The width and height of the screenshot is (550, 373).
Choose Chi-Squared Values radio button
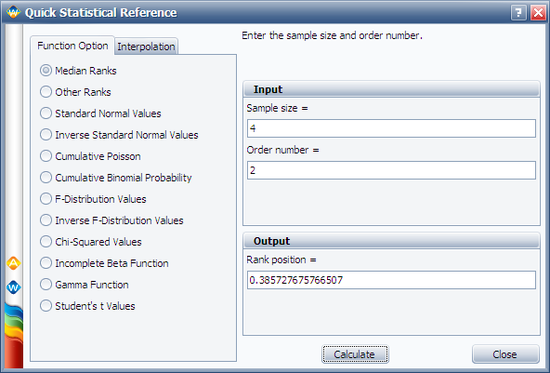pos(90,242)
